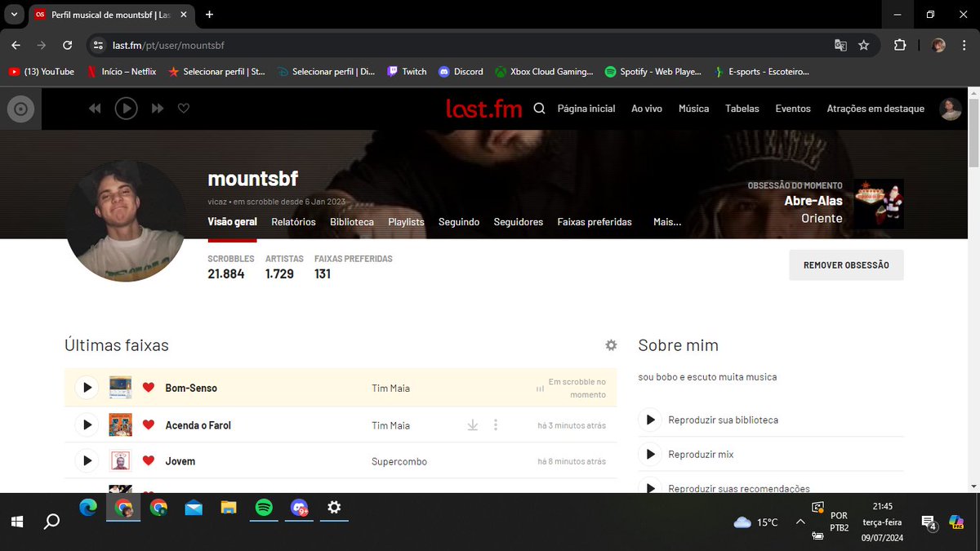Open the user avatar menu in header
This screenshot has width=980, height=551.
click(951, 109)
